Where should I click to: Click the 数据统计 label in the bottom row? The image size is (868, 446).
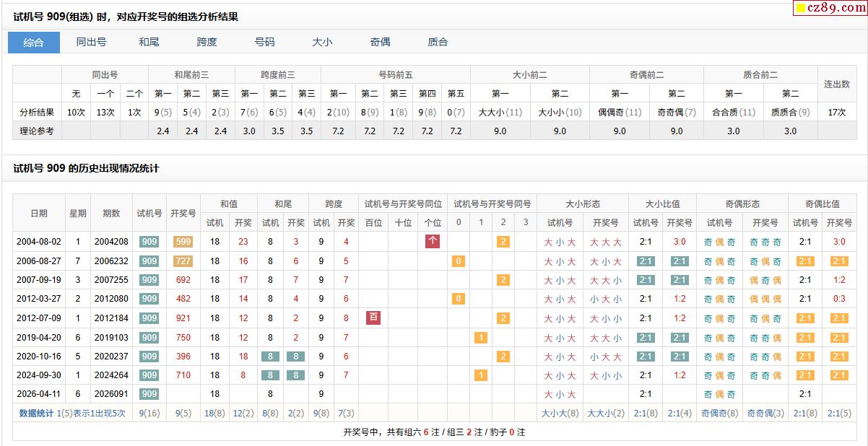point(36,414)
